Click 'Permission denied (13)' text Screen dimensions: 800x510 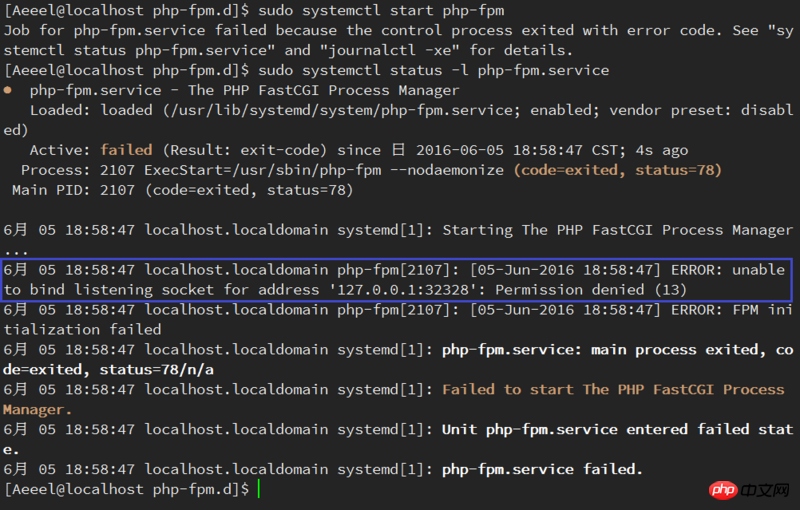pyautogui.click(x=591, y=290)
